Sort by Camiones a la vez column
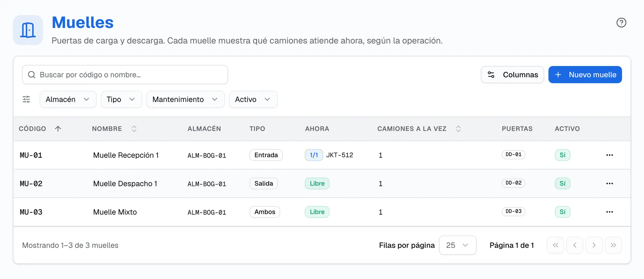 tap(419, 129)
